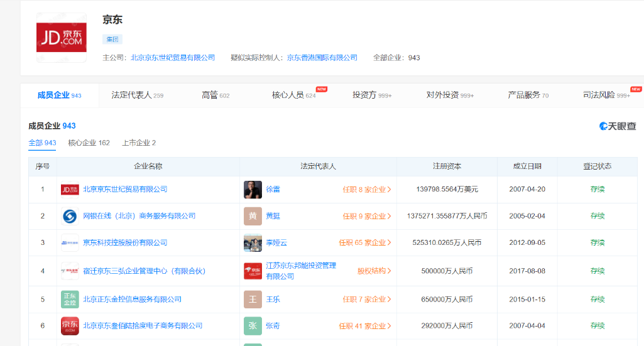This screenshot has height=346, width=644.
Task: Expand 任职 9 家企业 for 黄挺
Action: point(367,216)
